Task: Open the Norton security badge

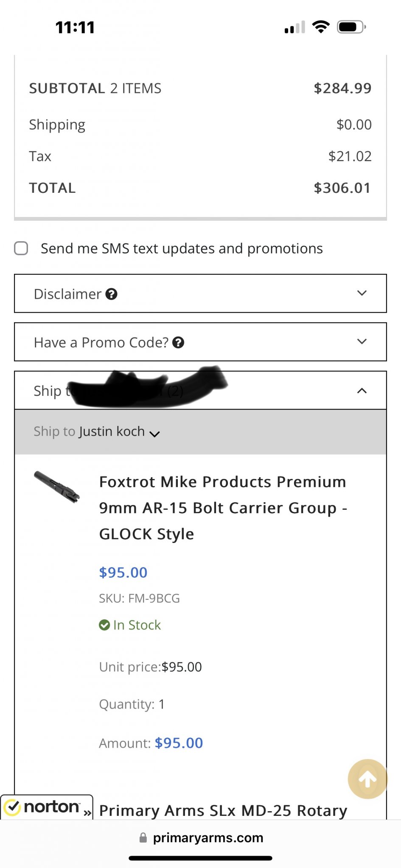Action: click(x=47, y=807)
